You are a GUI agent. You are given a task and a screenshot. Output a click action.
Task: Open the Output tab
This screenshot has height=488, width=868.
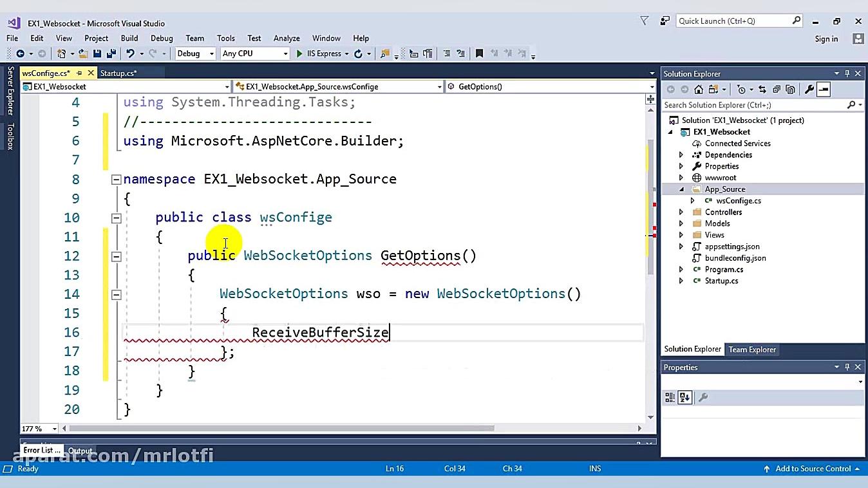pos(80,451)
